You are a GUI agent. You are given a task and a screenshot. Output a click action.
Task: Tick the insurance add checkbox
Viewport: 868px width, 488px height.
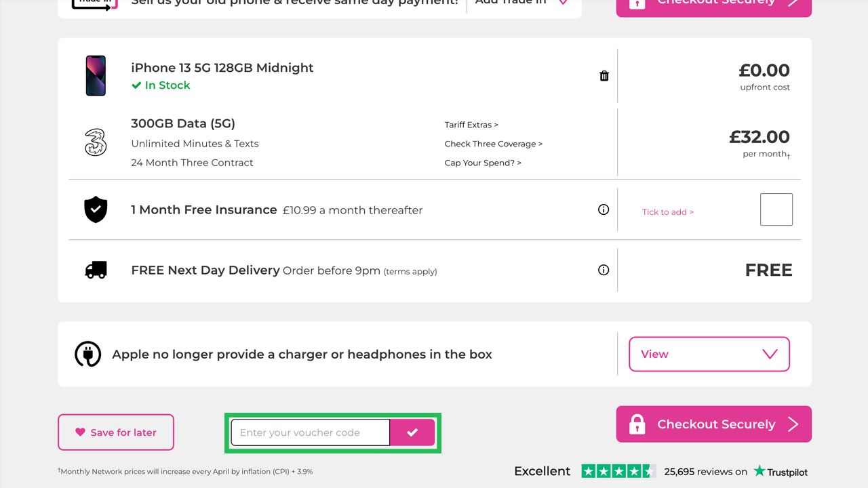[x=776, y=209]
